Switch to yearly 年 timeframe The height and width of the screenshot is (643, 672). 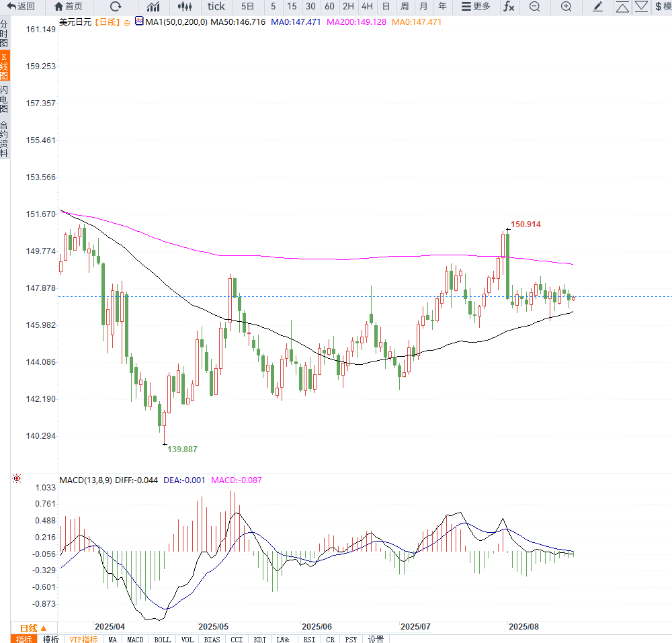(x=442, y=7)
